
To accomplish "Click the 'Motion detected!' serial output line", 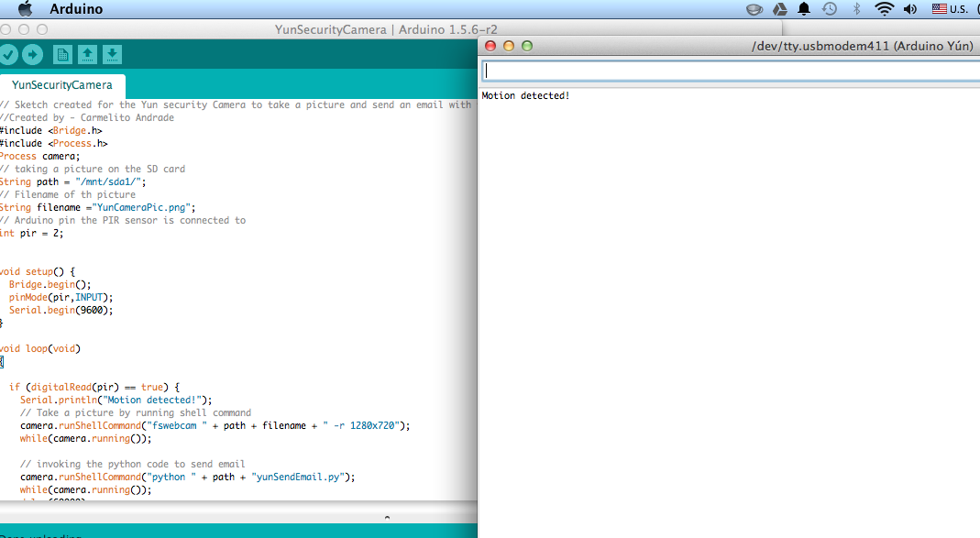I will (x=525, y=95).
